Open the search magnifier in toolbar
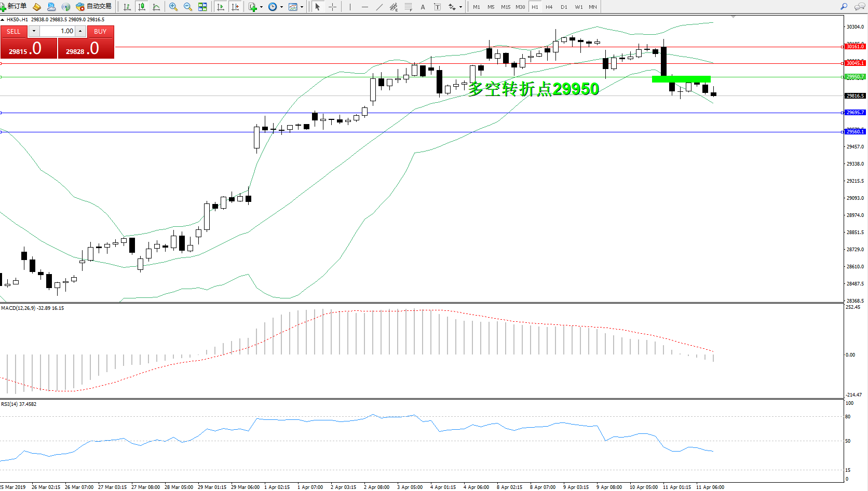868x491 pixels. pos(844,7)
